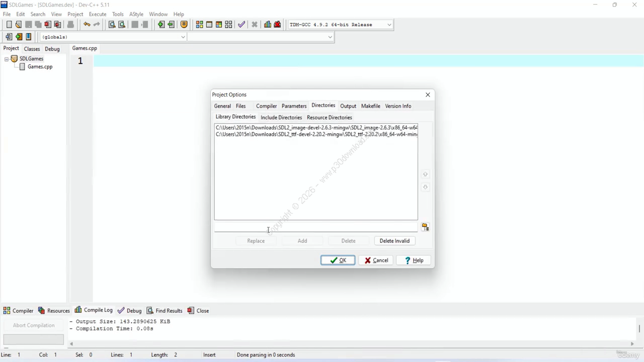Open the File menu

tap(7, 14)
